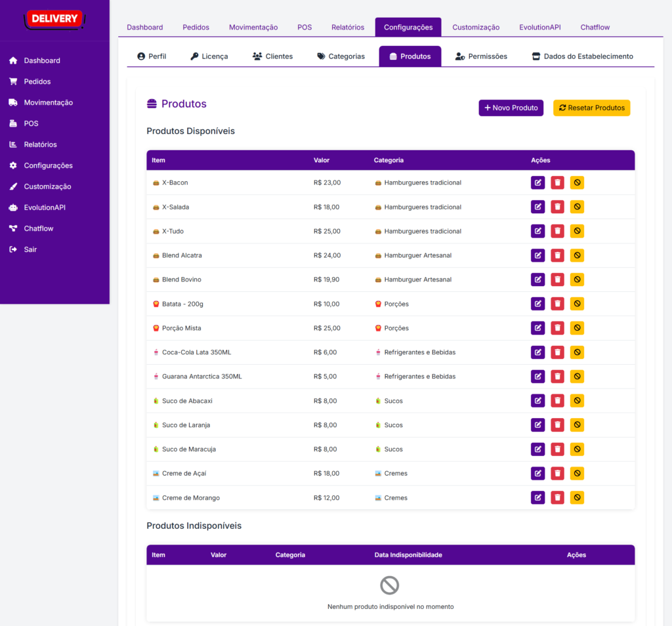
Task: Open Relatórios via the sidebar chart icon
Action: click(13, 144)
